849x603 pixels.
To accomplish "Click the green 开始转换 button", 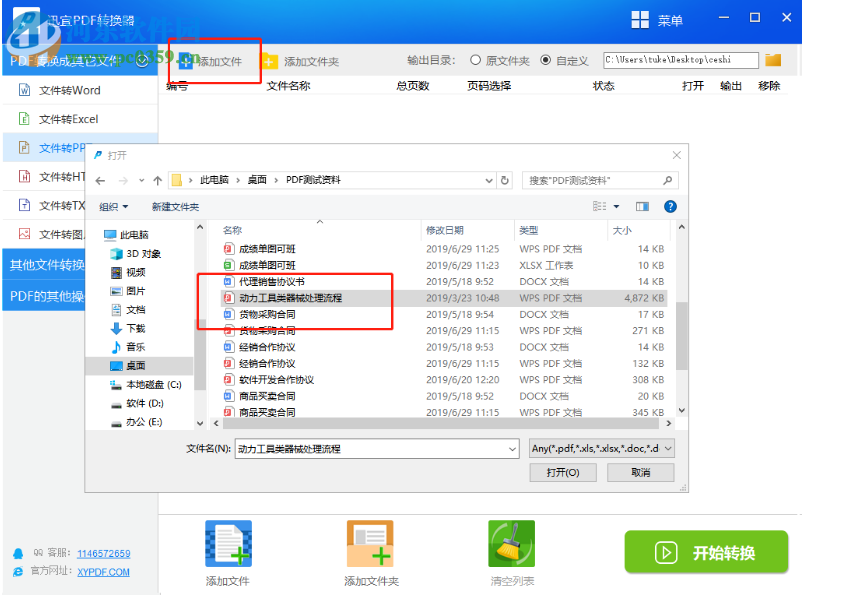I will tap(707, 552).
